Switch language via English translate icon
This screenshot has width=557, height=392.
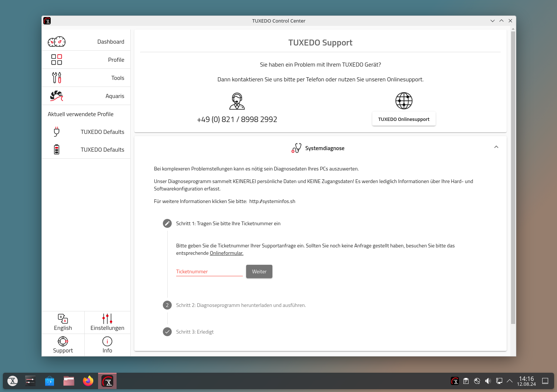[x=63, y=318]
